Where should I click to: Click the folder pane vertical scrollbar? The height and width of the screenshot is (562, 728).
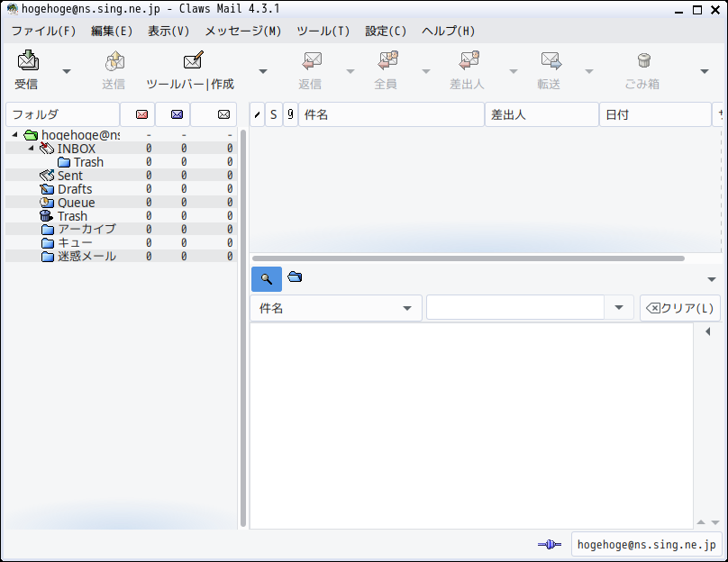[x=243, y=328]
